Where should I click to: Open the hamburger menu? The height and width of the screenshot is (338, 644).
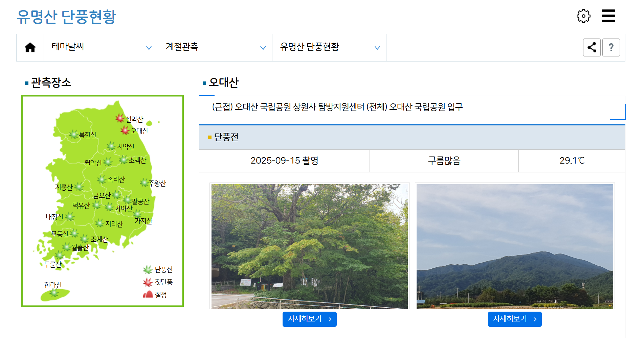tap(608, 16)
